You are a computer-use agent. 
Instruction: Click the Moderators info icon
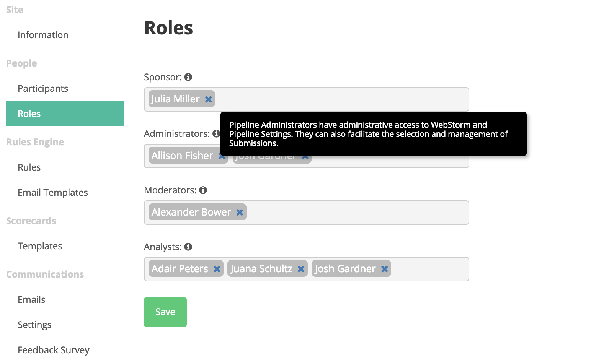pyautogui.click(x=203, y=190)
